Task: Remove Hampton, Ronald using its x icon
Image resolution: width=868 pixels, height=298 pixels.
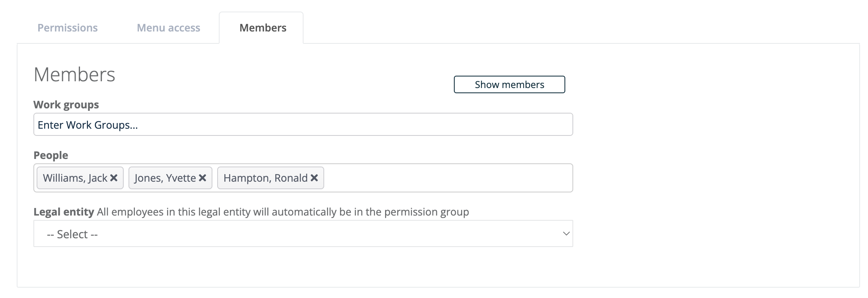Action: point(314,178)
